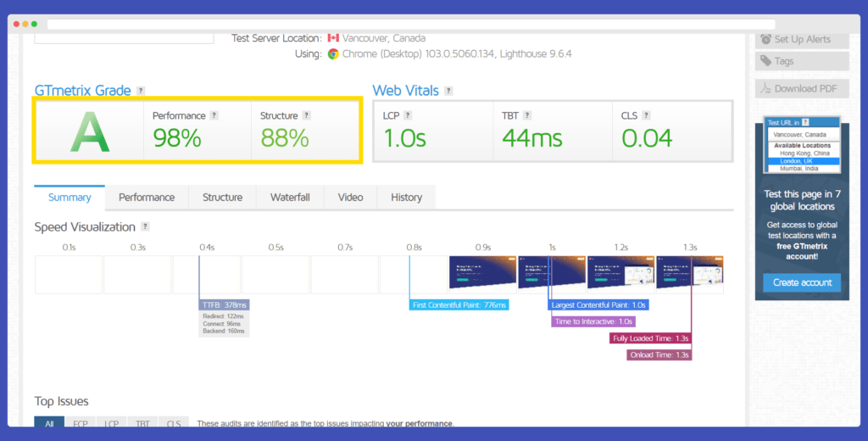Screen dimensions: 868x441
Task: Click the 1.0s LCP value
Action: [404, 137]
